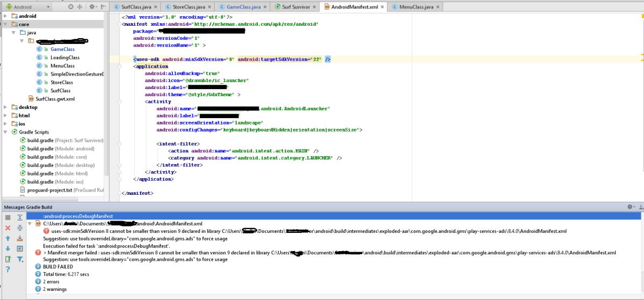
Task: Collapse the core module node
Action: point(5,24)
